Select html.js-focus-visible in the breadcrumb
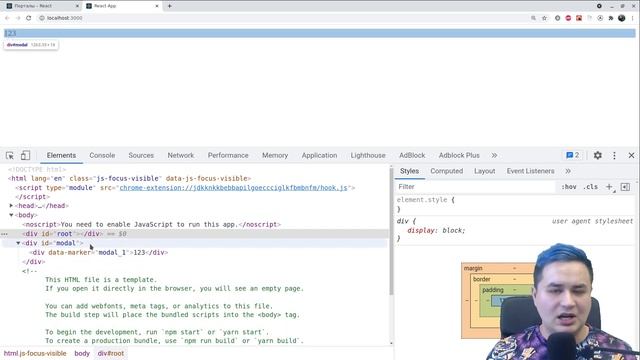The height and width of the screenshot is (360, 640). [35, 353]
